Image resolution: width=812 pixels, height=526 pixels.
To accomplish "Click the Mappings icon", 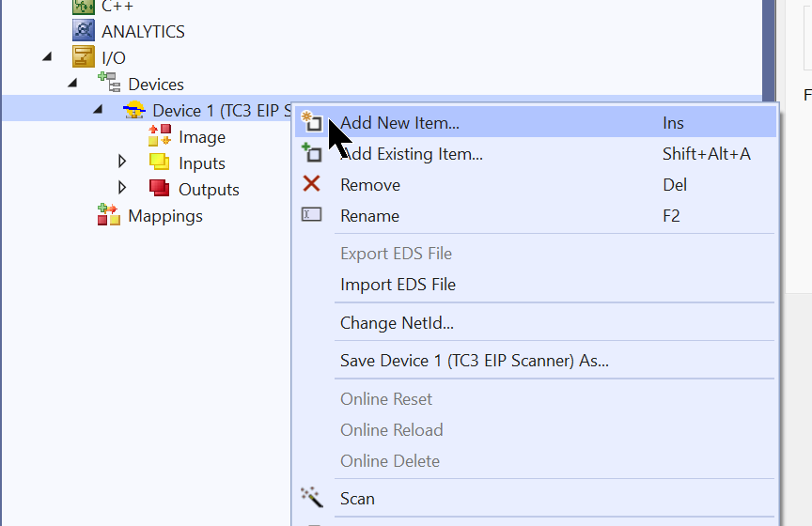I will click(109, 215).
